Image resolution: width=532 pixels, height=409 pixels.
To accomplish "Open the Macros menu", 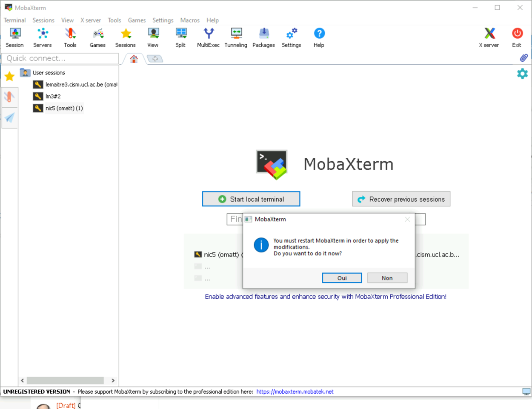I will coord(190,20).
